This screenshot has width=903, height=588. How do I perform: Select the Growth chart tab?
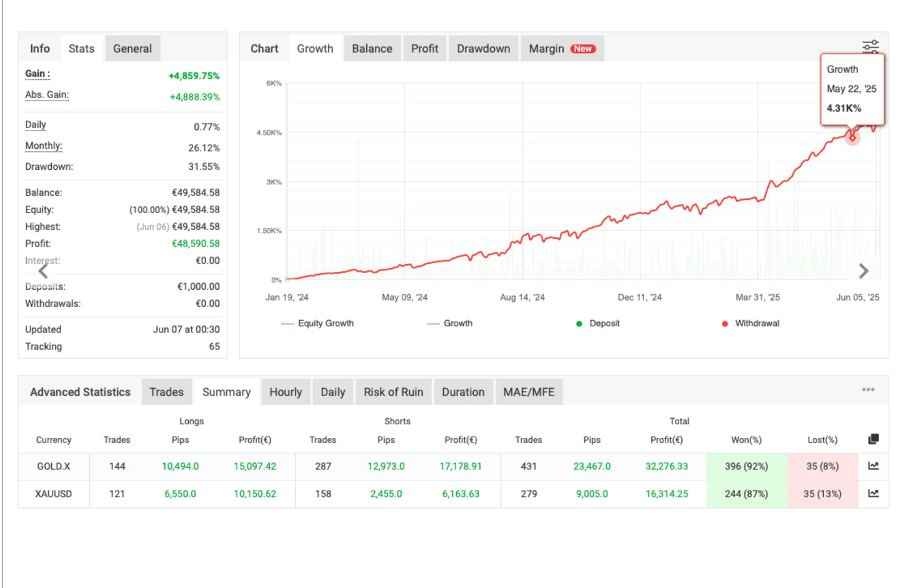[315, 49]
